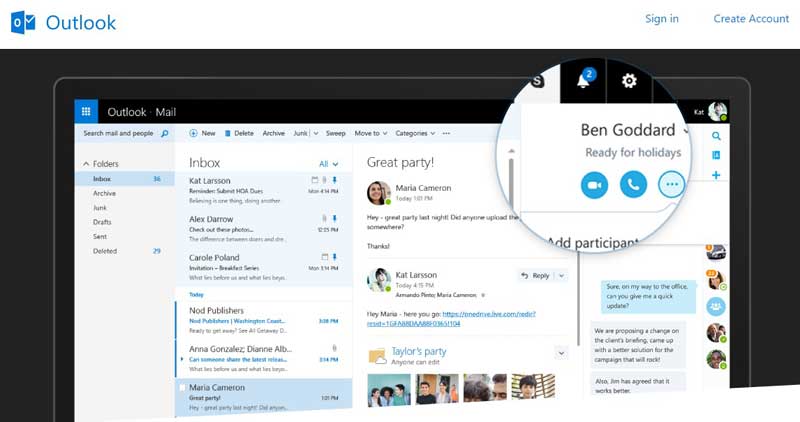Viewport: 800px width, 422px height.
Task: Open the app launcher grid icon
Action: pyautogui.click(x=86, y=111)
